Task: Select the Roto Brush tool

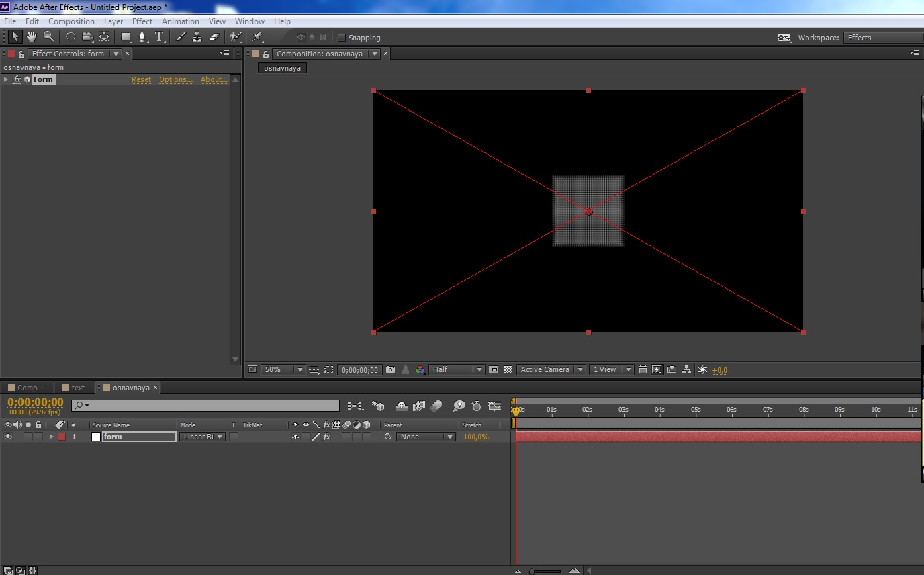Action: tap(236, 37)
